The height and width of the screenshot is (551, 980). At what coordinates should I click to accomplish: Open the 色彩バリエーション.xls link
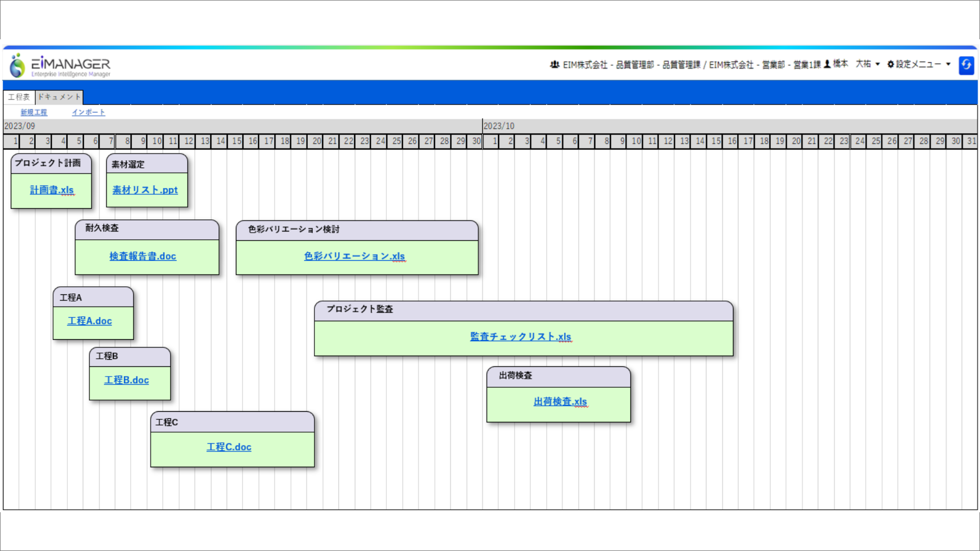point(354,256)
